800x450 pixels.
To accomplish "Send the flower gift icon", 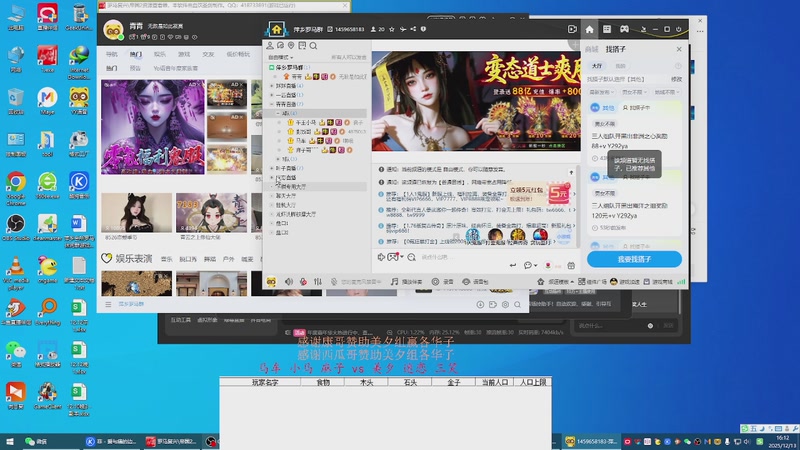I will [x=548, y=265].
